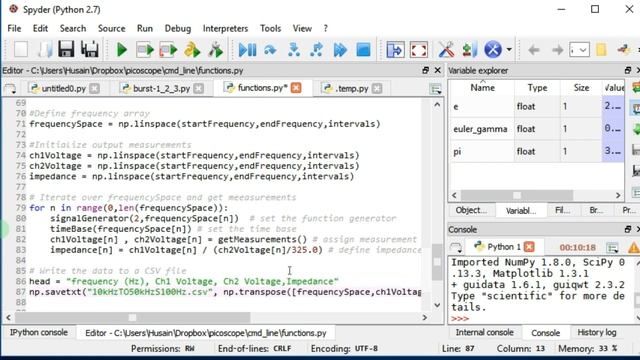Viewport: 640px width, 360px height.
Task: Sort variables by Type column header
Action: (537, 88)
